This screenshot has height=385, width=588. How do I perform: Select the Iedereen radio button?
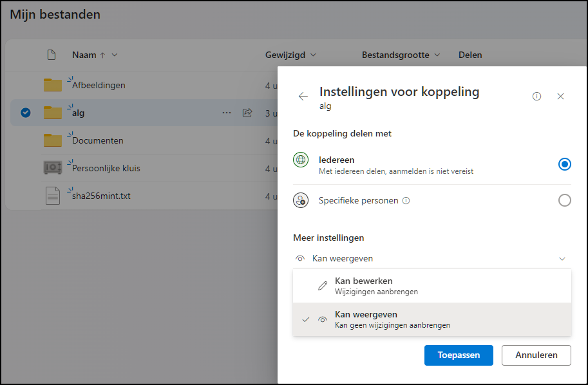564,164
